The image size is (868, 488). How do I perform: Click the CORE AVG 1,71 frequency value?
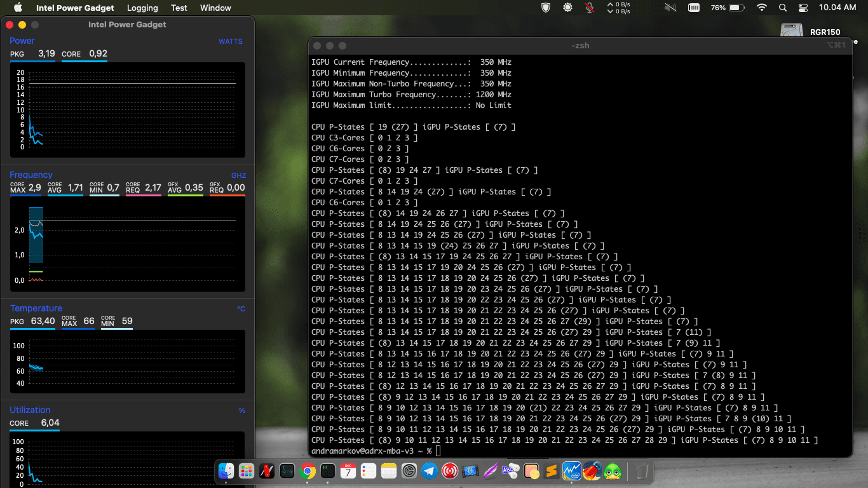pyautogui.click(x=65, y=188)
